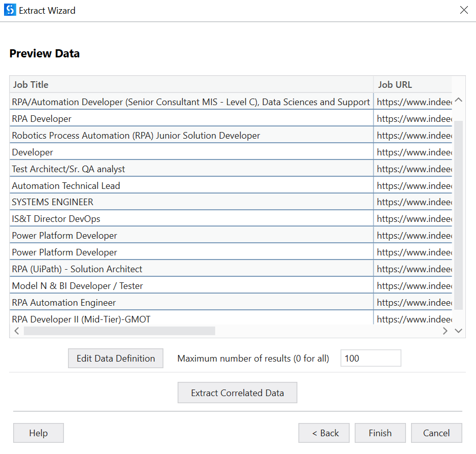
Task: Click Edit Data Definition
Action: click(115, 358)
